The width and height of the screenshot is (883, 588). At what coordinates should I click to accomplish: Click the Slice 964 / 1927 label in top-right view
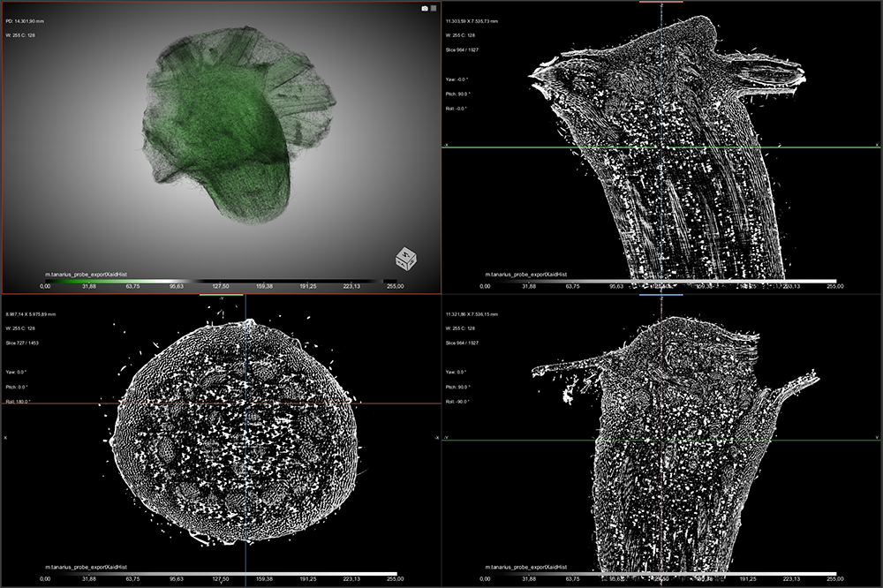click(x=464, y=49)
